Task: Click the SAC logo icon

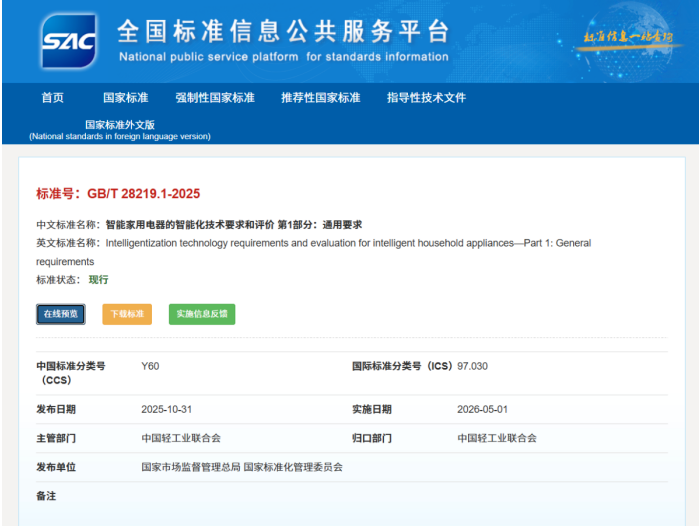Action: [x=68, y=41]
